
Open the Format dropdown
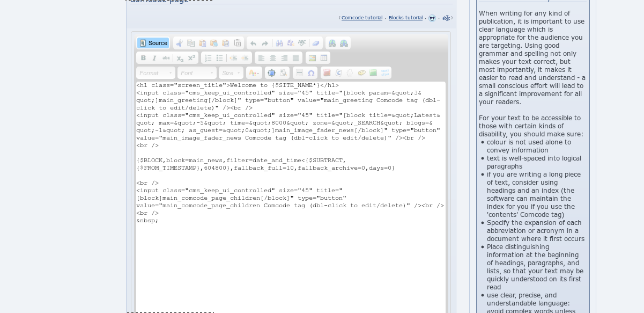156,73
